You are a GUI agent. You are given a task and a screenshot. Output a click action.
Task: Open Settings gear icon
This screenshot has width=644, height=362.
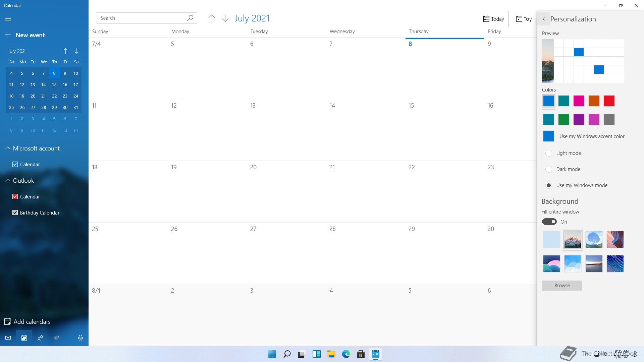click(80, 338)
